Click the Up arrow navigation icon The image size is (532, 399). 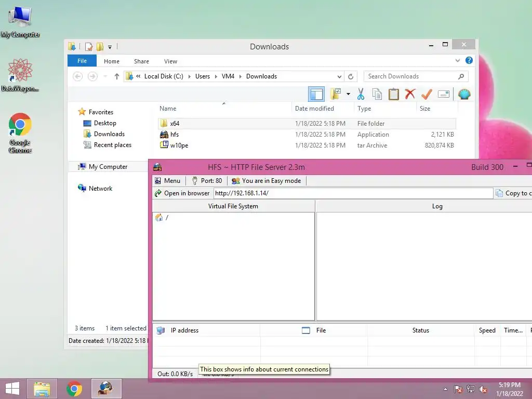click(117, 76)
